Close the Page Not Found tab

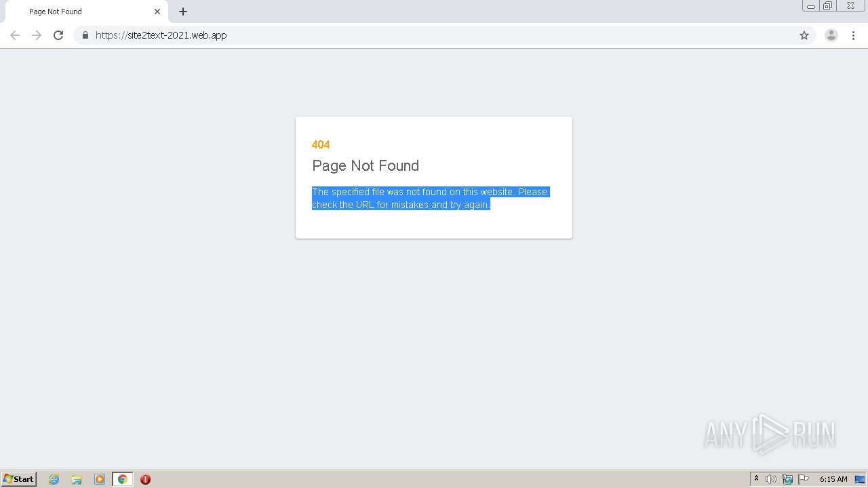[157, 12]
